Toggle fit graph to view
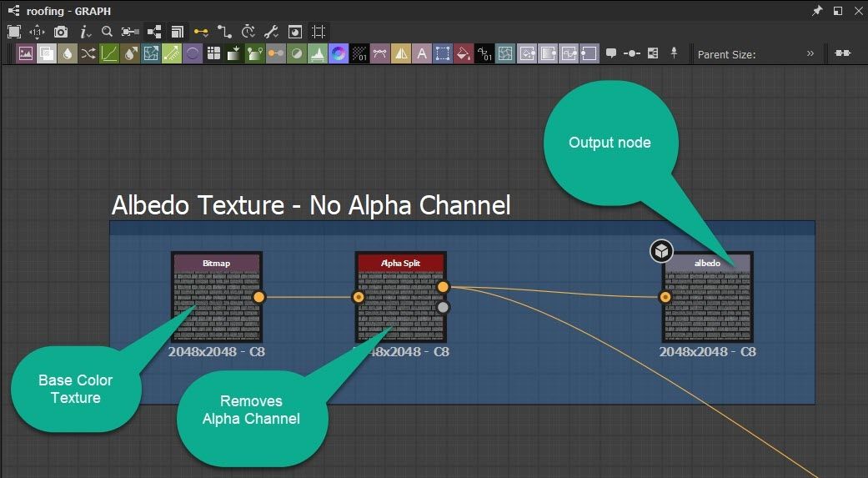Viewport: 868px width, 478px height. (x=14, y=32)
